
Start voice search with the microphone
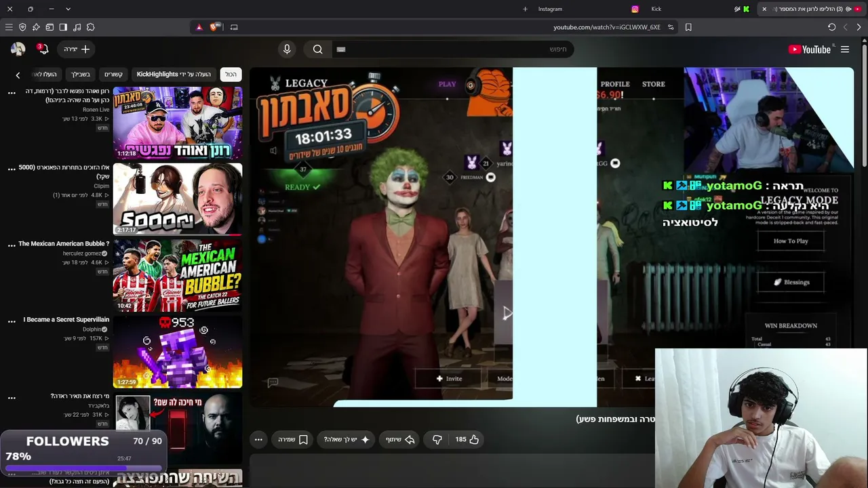point(287,49)
